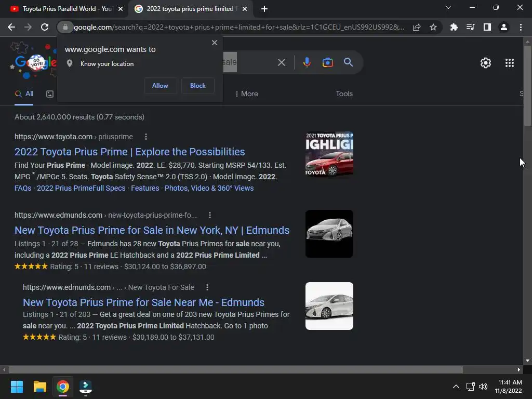The width and height of the screenshot is (532, 399).
Task: Search by image camera icon
Action: (327, 62)
